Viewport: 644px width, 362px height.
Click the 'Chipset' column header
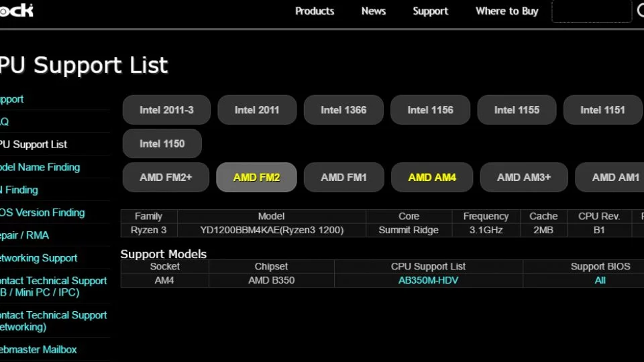coord(271,266)
